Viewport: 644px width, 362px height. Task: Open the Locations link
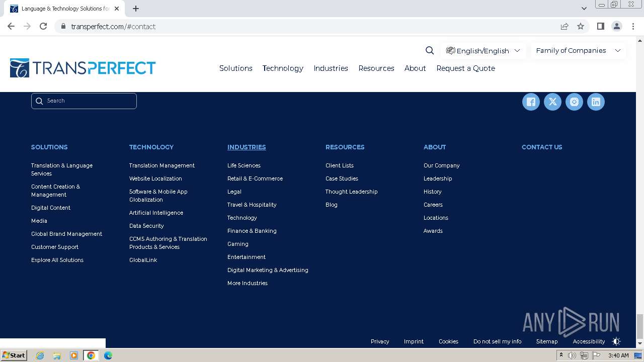click(x=436, y=218)
